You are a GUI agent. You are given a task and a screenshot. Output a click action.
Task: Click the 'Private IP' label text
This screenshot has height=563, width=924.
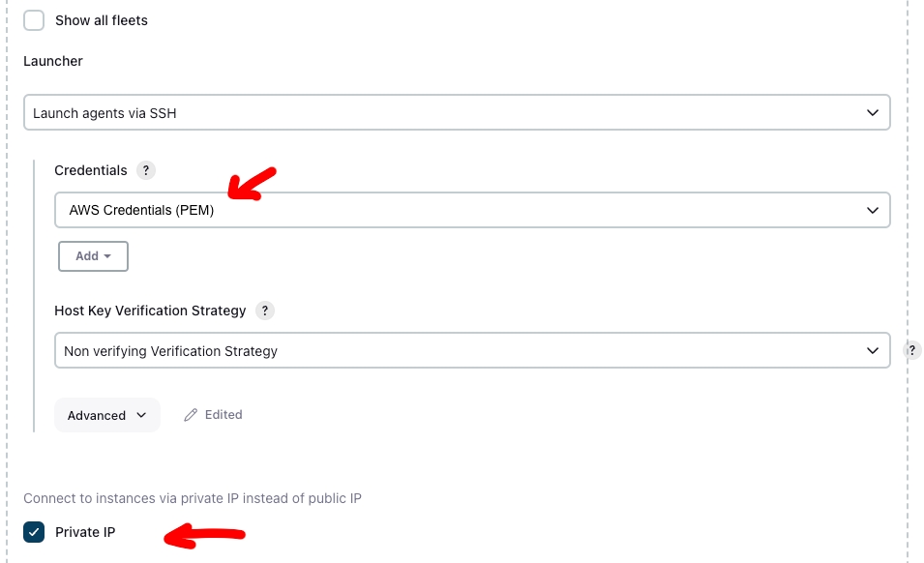[85, 532]
